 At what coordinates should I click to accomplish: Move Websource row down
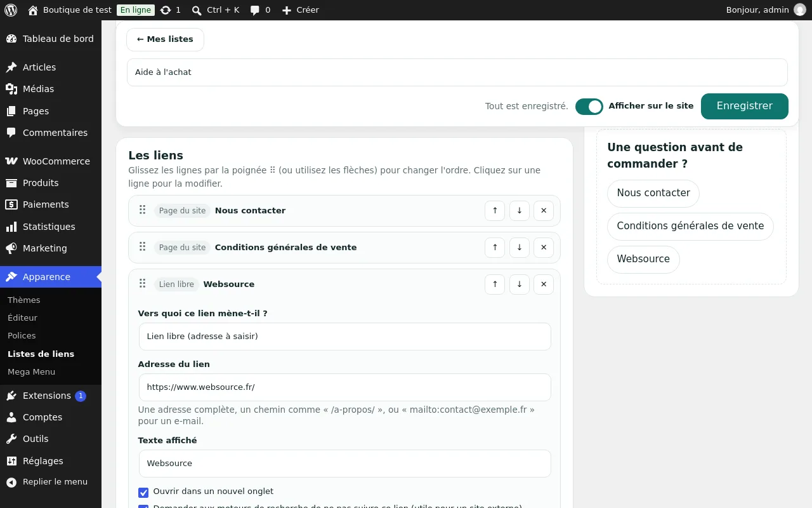click(520, 284)
